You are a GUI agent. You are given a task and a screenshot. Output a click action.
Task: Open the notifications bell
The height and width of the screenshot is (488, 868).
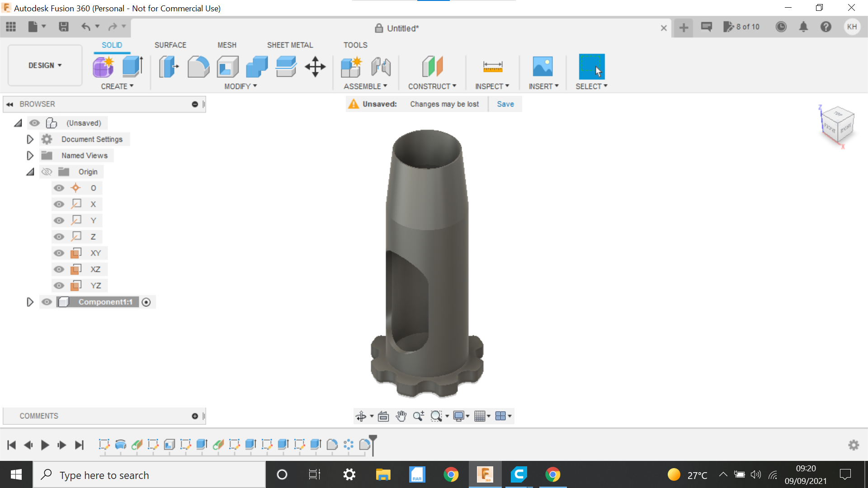pos(803,27)
